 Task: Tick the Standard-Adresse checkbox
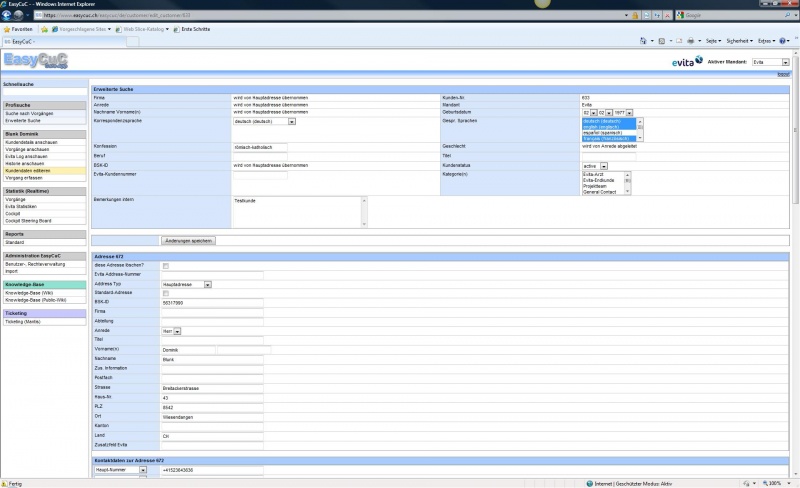pyautogui.click(x=165, y=294)
